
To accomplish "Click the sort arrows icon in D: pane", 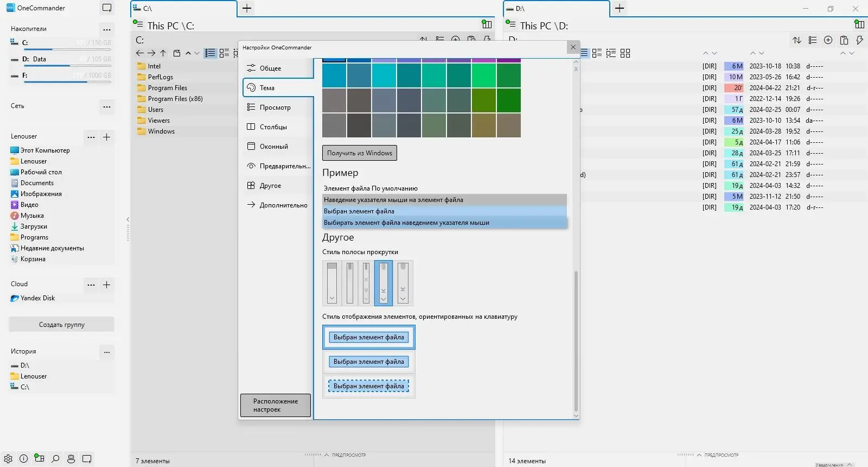I will tap(796, 40).
